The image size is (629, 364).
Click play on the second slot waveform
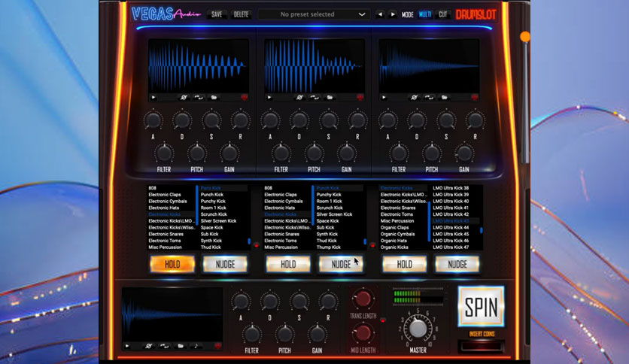coord(269,98)
